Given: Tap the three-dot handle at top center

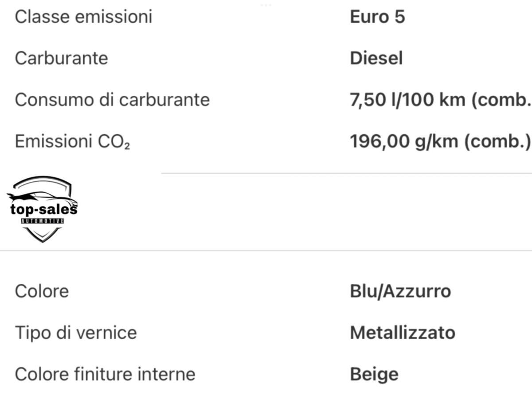Looking at the screenshot, I should (266, 5).
